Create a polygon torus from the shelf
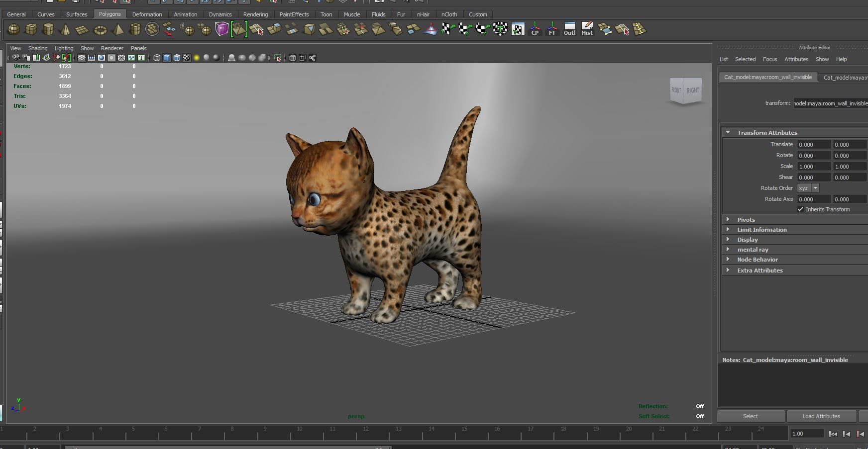This screenshot has width=868, height=449. (100, 29)
